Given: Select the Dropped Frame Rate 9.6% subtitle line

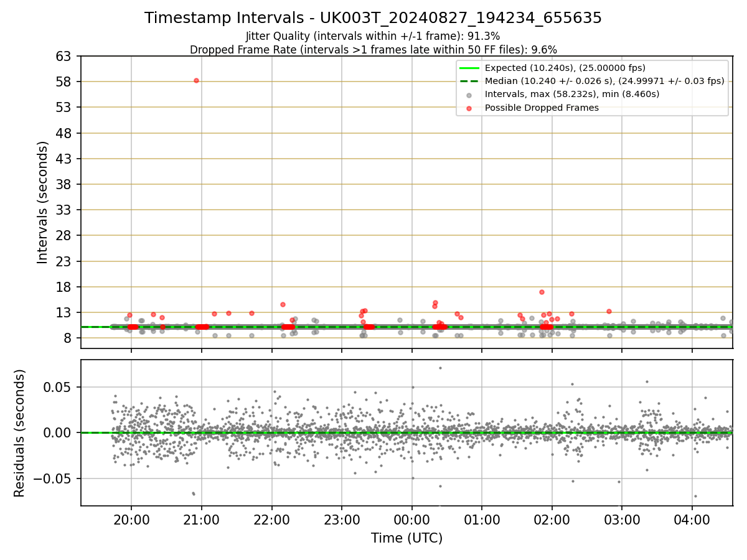Looking at the screenshot, I should (x=373, y=49).
